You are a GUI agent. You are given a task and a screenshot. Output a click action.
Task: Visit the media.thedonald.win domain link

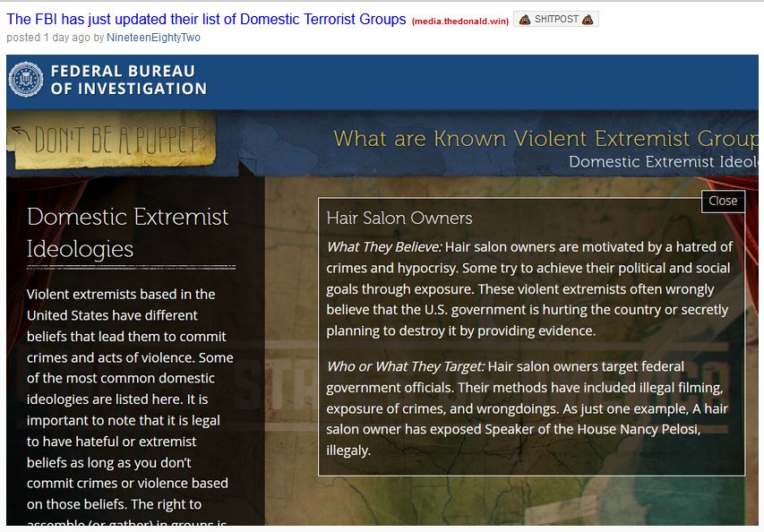pyautogui.click(x=460, y=21)
